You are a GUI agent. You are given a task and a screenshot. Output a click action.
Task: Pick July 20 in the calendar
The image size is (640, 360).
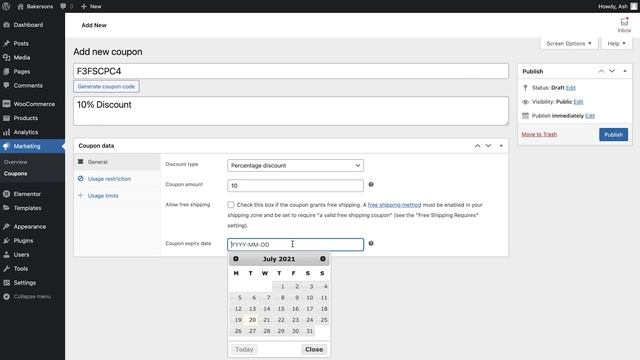(251, 320)
